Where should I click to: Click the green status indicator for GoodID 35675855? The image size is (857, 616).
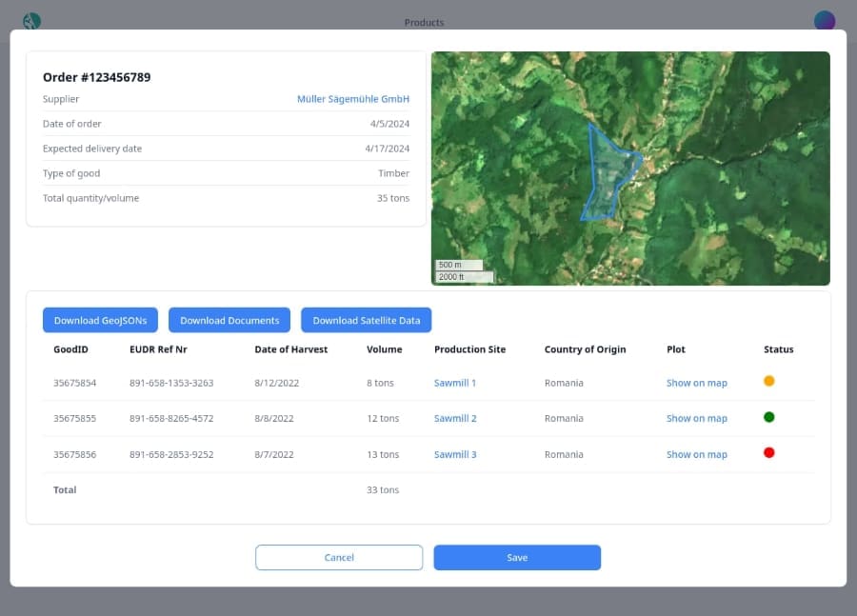click(769, 417)
